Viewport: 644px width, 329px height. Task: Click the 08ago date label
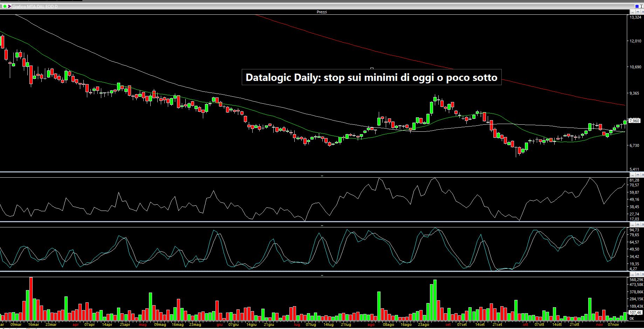click(x=388, y=324)
